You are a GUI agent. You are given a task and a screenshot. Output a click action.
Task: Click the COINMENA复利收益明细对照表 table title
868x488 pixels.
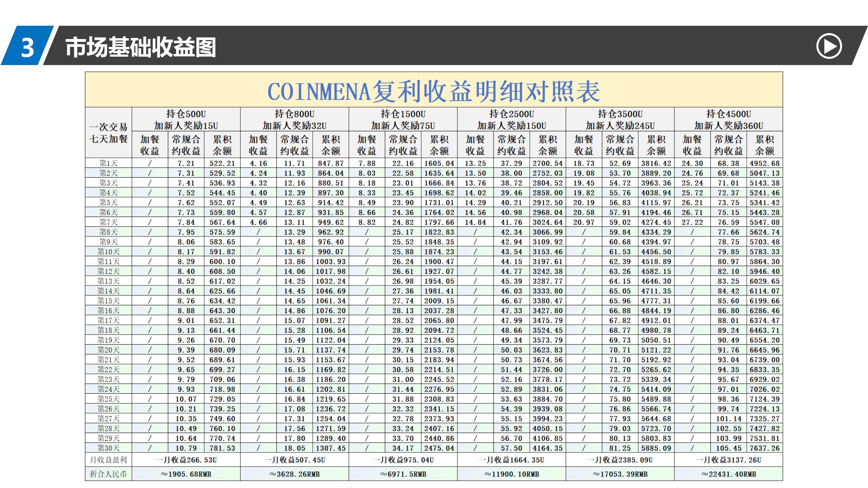pyautogui.click(x=434, y=91)
